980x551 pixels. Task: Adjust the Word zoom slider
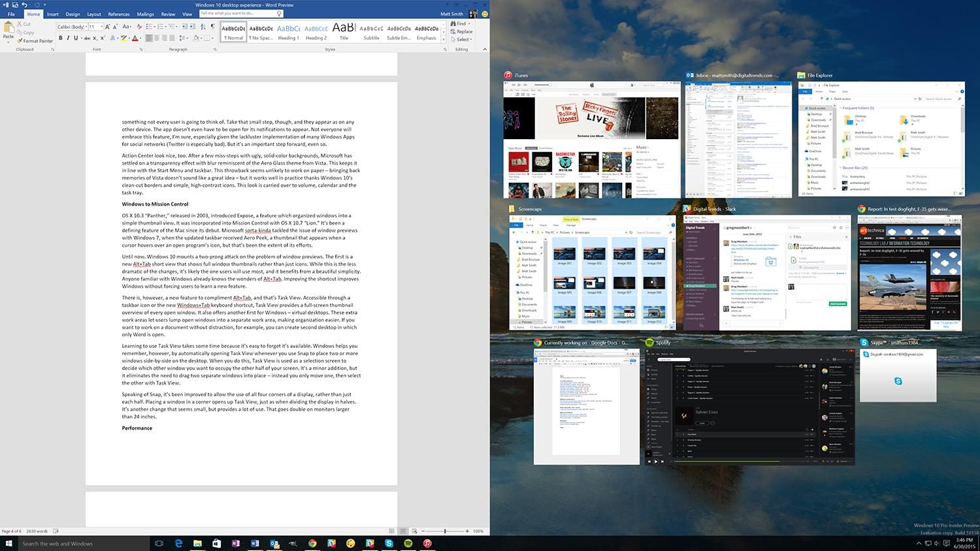(x=445, y=531)
